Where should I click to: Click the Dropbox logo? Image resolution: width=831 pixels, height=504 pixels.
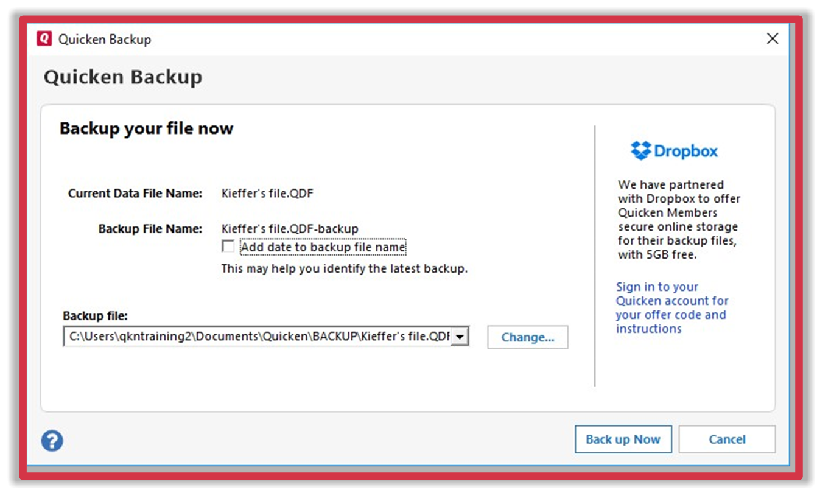[674, 150]
